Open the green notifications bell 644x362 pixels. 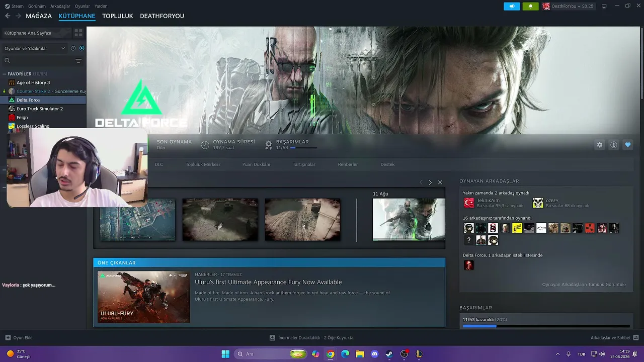pyautogui.click(x=530, y=6)
